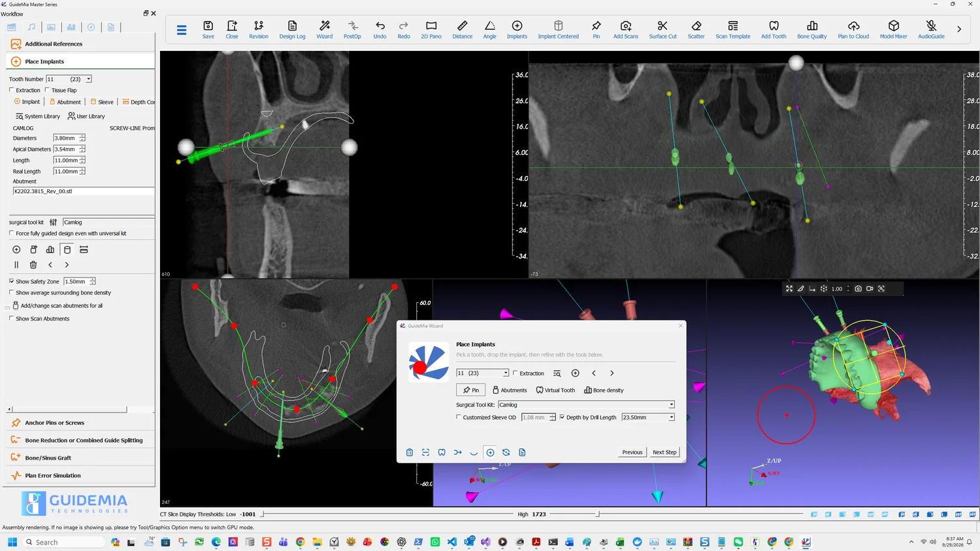Click Virtual Tooth button in Wizard
This screenshot has width=980, height=551.
[x=555, y=390]
